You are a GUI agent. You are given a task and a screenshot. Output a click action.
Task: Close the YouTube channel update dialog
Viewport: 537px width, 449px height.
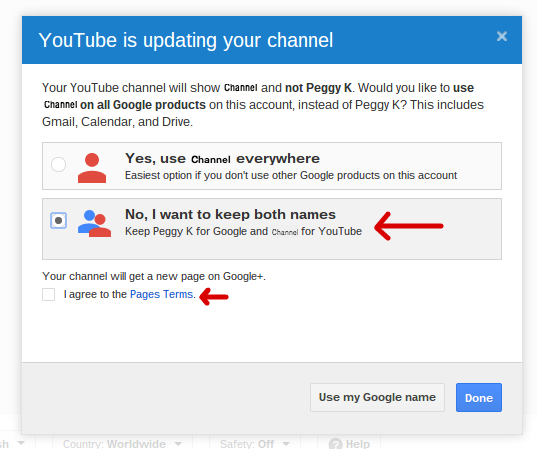(x=502, y=36)
